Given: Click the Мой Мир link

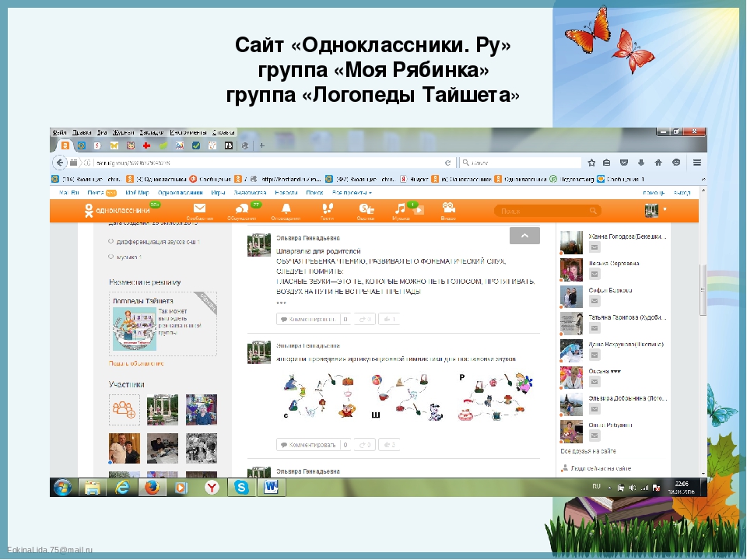Looking at the screenshot, I should 137,192.
